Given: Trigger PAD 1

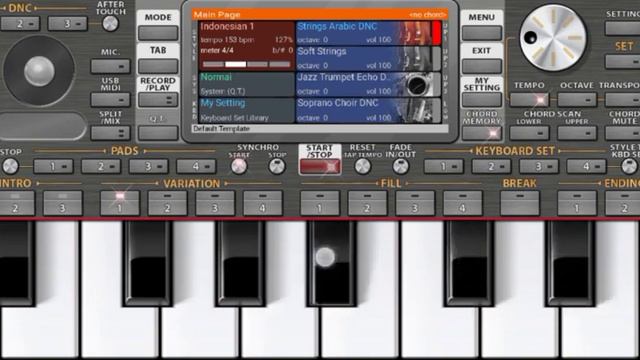Looking at the screenshot, I should tap(53, 166).
